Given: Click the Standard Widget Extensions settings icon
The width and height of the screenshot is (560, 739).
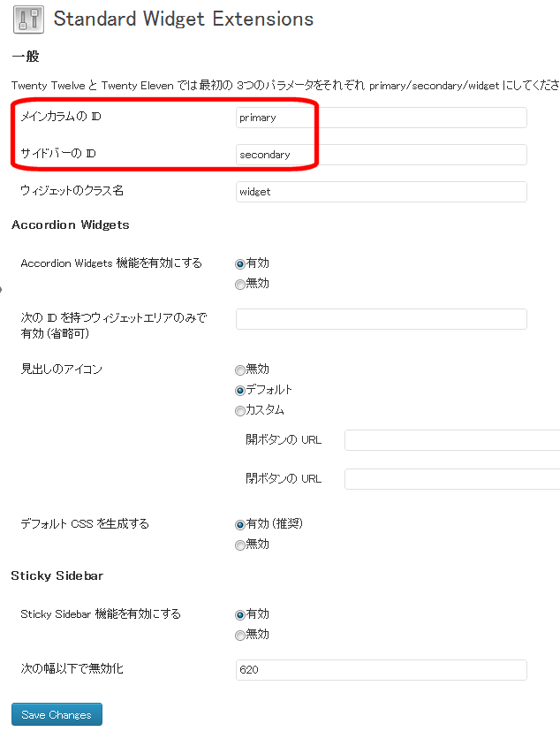Looking at the screenshot, I should 29,19.
